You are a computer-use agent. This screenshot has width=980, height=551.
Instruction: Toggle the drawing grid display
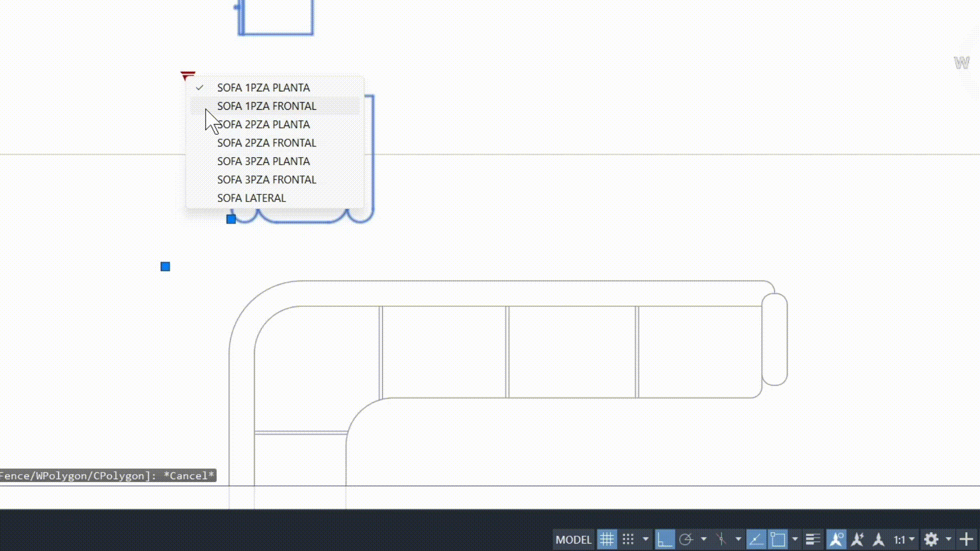point(607,539)
